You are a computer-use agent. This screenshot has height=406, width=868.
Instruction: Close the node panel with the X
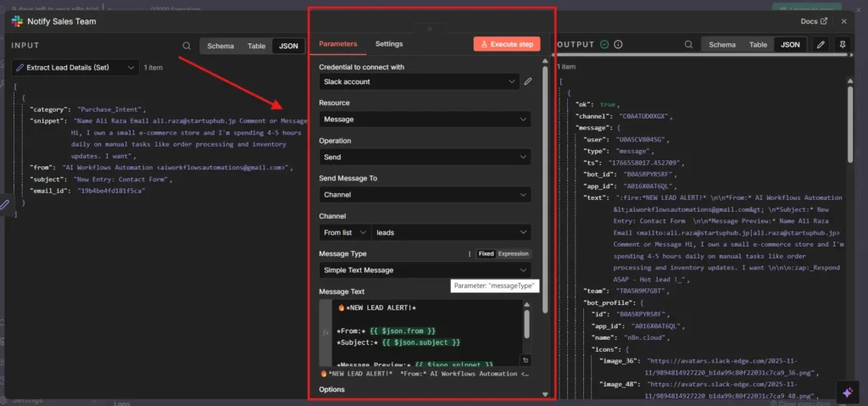843,21
